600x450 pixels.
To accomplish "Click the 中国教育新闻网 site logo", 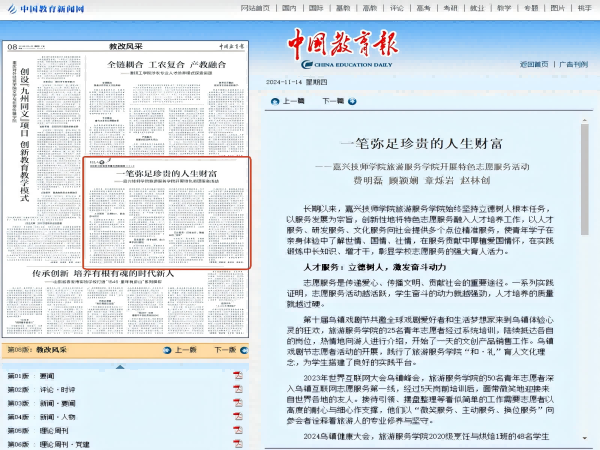I will (x=46, y=8).
